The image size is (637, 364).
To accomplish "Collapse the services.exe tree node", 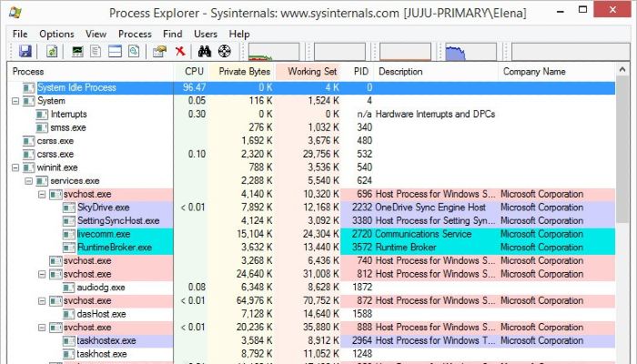I will [x=29, y=181].
